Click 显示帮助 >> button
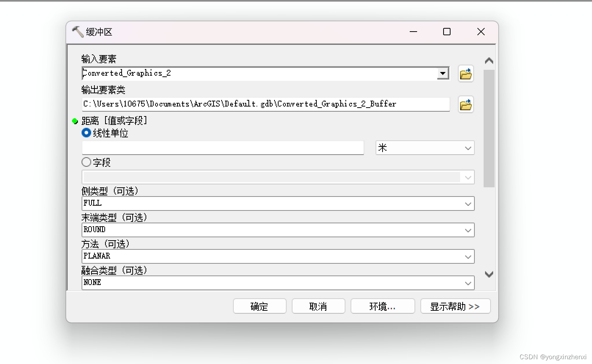This screenshot has width=592, height=364. (455, 306)
